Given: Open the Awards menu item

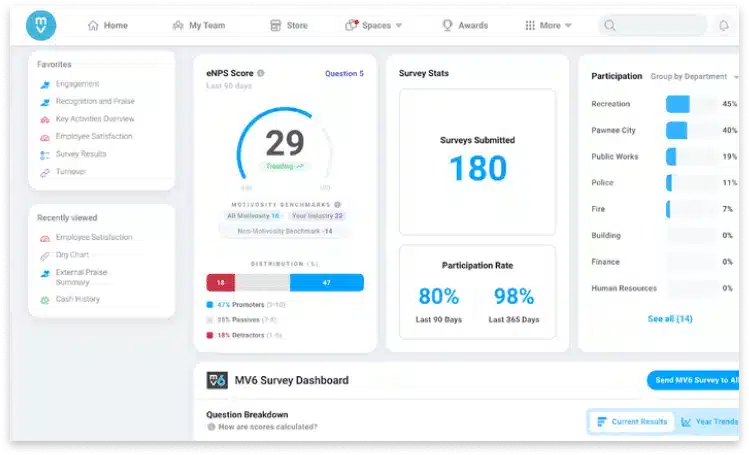Looking at the screenshot, I should (x=464, y=26).
